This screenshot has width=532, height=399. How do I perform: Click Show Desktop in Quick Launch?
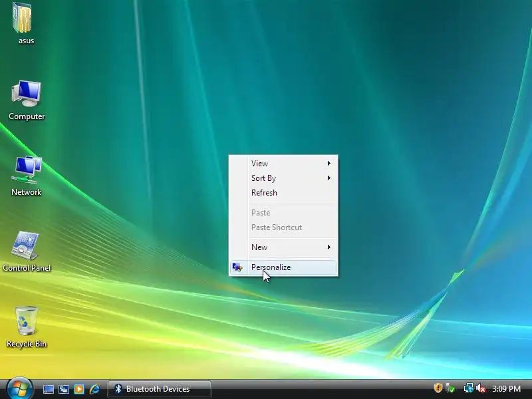pyautogui.click(x=48, y=389)
